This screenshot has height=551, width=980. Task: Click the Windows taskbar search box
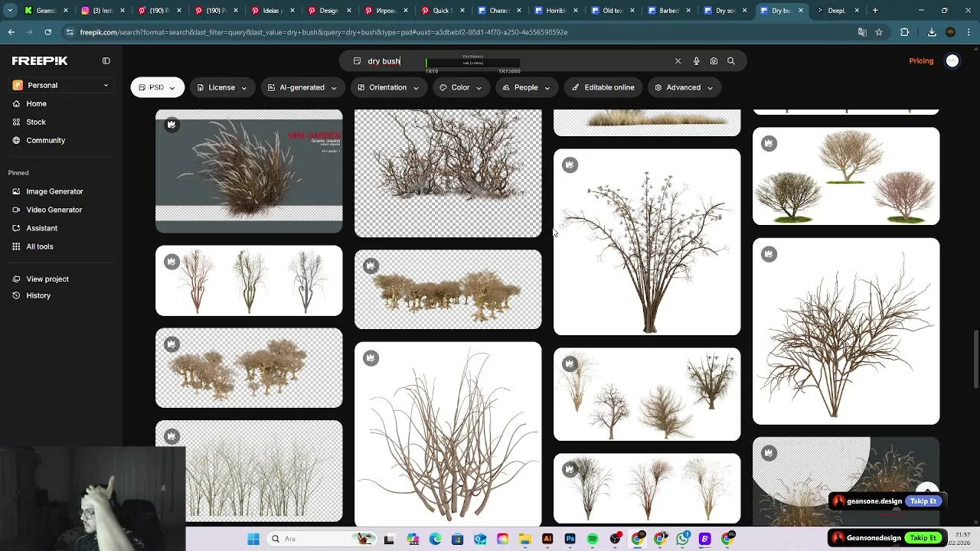321,539
